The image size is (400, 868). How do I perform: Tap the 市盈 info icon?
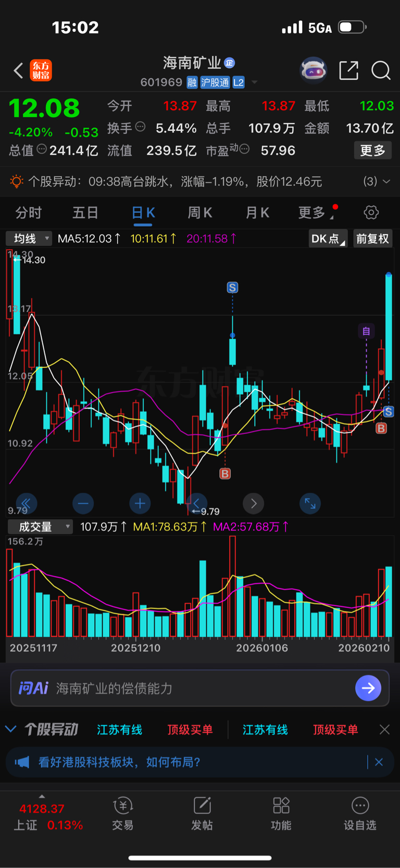[x=244, y=150]
